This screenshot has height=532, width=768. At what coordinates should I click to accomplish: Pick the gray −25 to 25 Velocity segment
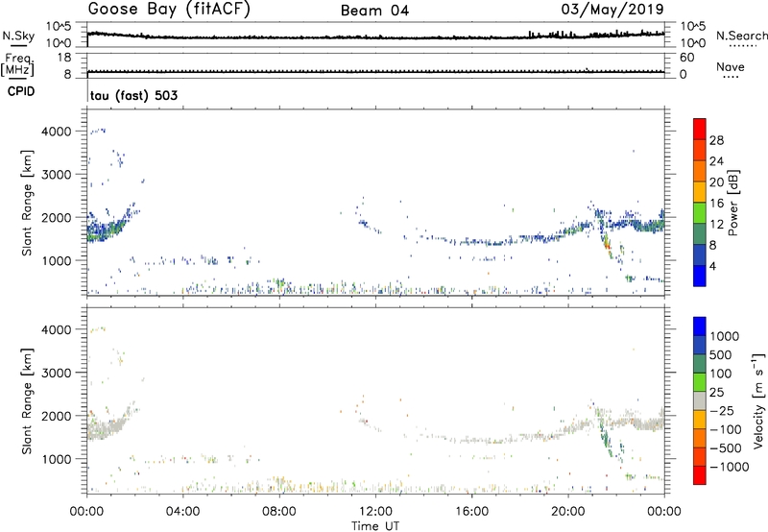tap(700, 400)
